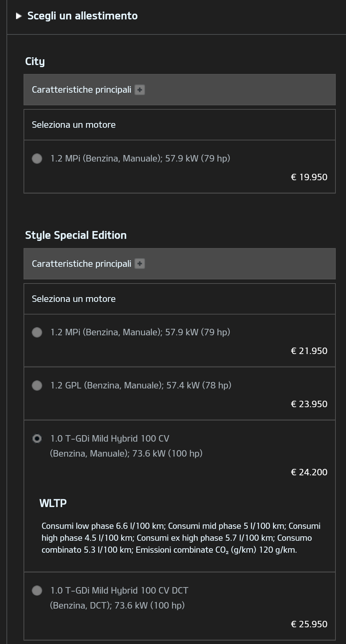Select 1.2 GPL engine radio button
Viewport: 346px width, 644px height.
click(37, 385)
